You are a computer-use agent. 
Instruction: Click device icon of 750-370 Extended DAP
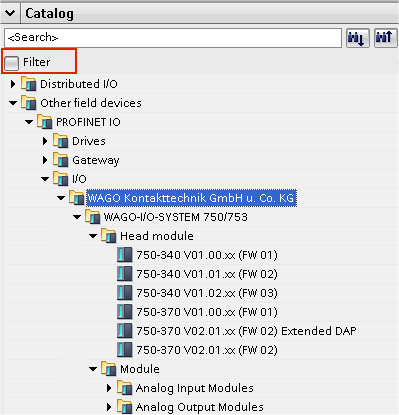point(125,331)
